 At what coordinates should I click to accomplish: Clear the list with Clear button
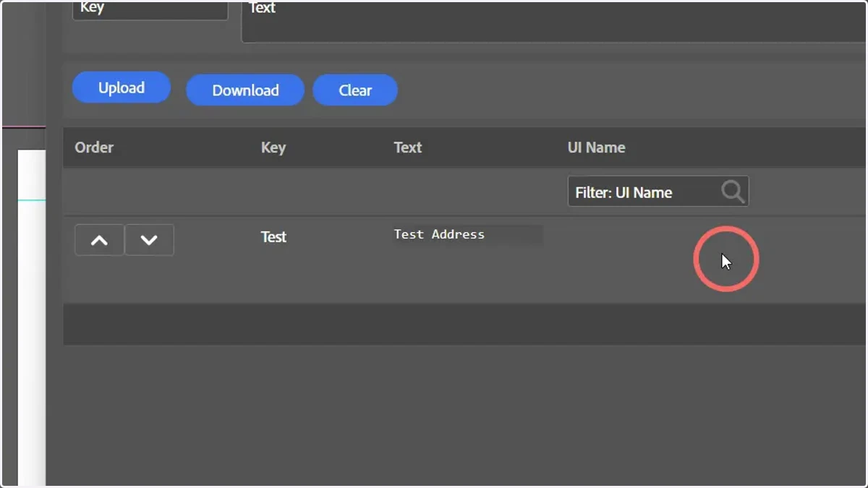355,90
